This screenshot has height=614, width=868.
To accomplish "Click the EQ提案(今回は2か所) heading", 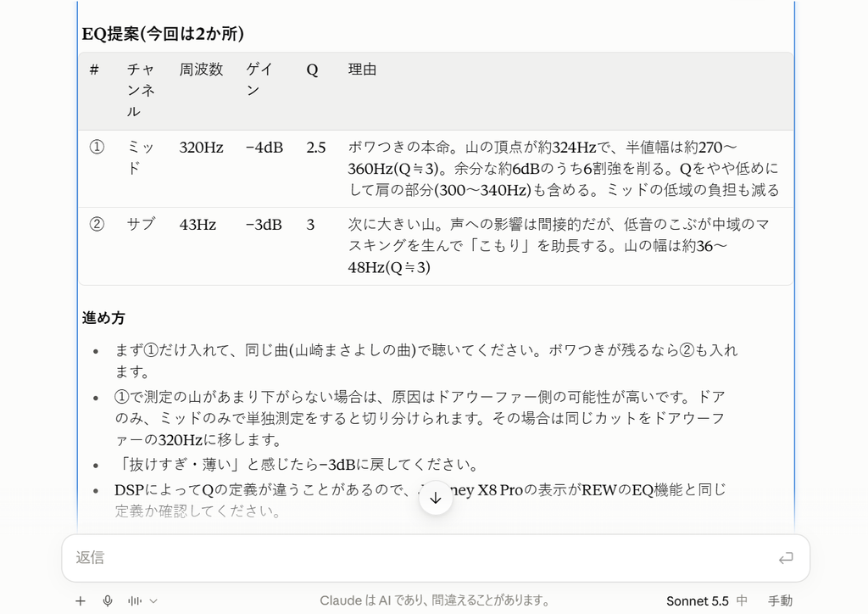I will [x=163, y=34].
